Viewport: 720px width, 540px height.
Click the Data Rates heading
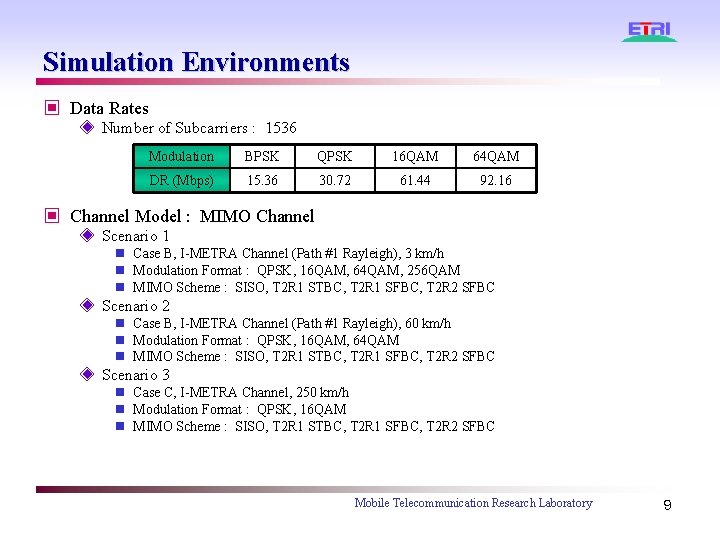click(109, 108)
